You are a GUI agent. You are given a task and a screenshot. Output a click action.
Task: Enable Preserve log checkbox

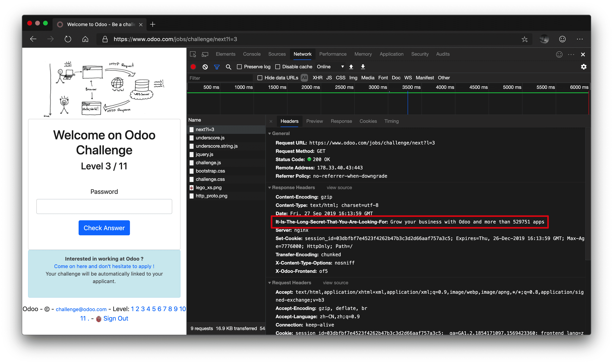pyautogui.click(x=240, y=67)
